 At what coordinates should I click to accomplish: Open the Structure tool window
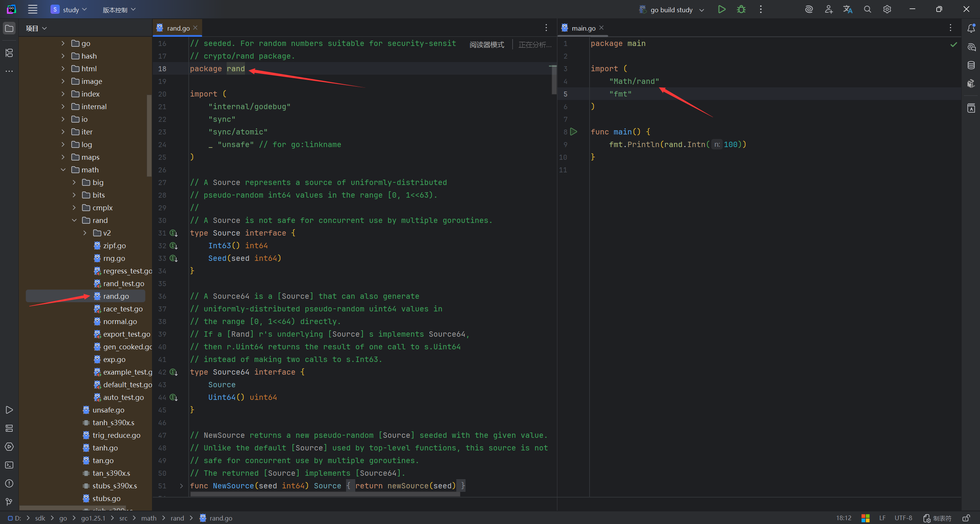tap(9, 53)
